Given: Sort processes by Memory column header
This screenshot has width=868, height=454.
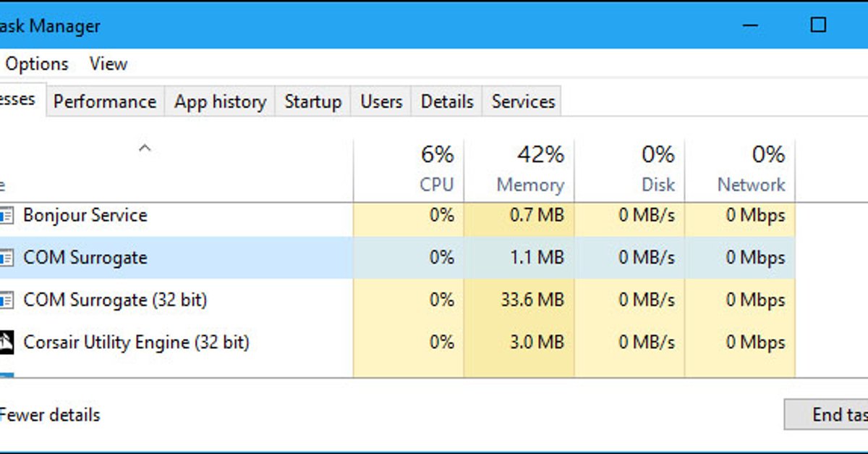Looking at the screenshot, I should [519, 170].
